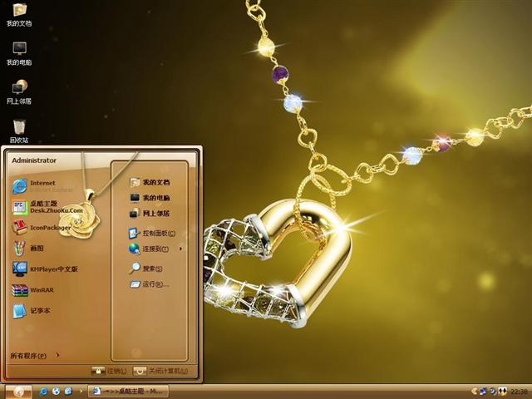Open the 运行(R)... run dialog
Viewport: 532px width, 399px height.
coord(150,284)
